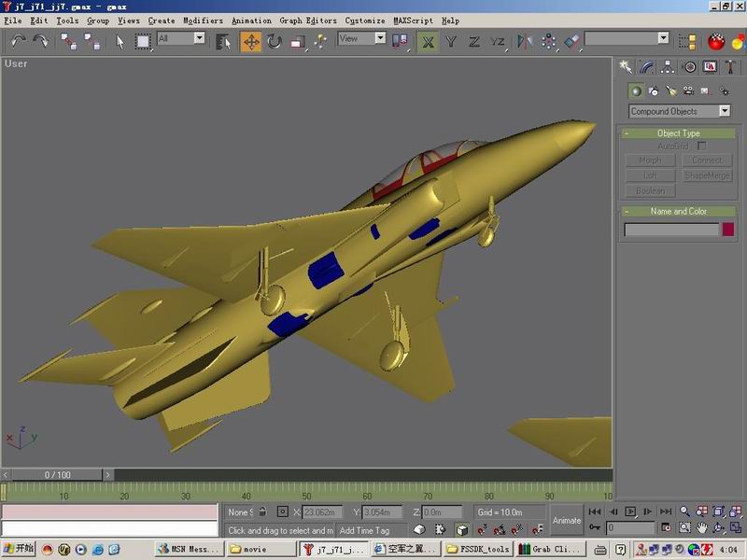Click the object color swatch
This screenshot has width=747, height=560.
pos(727,230)
